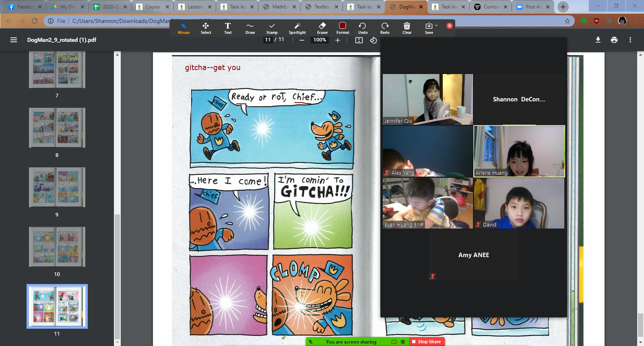Switch to the MathEx browser tab
Screen dimensions: 644x346
[x=279, y=7]
